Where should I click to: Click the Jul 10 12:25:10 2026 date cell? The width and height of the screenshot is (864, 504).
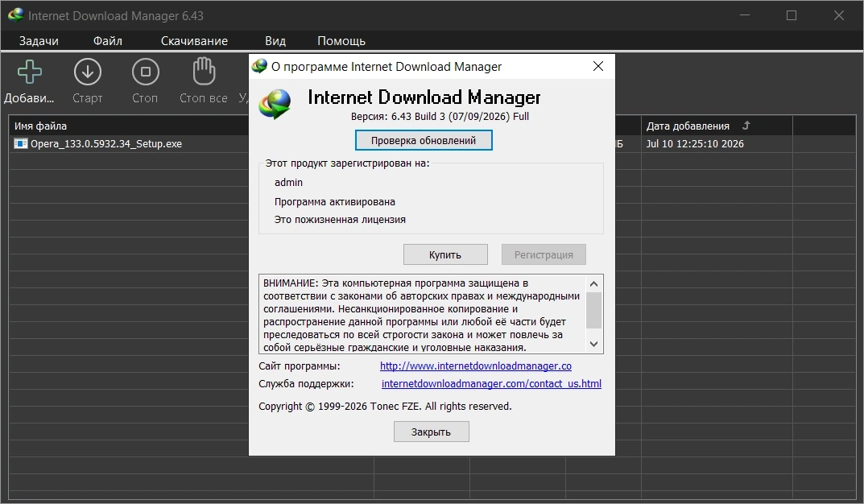(x=694, y=144)
